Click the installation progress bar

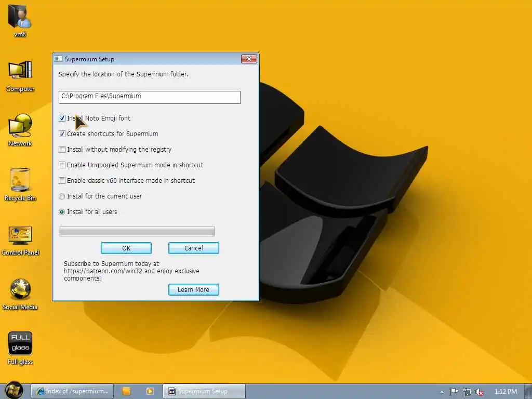coord(137,231)
